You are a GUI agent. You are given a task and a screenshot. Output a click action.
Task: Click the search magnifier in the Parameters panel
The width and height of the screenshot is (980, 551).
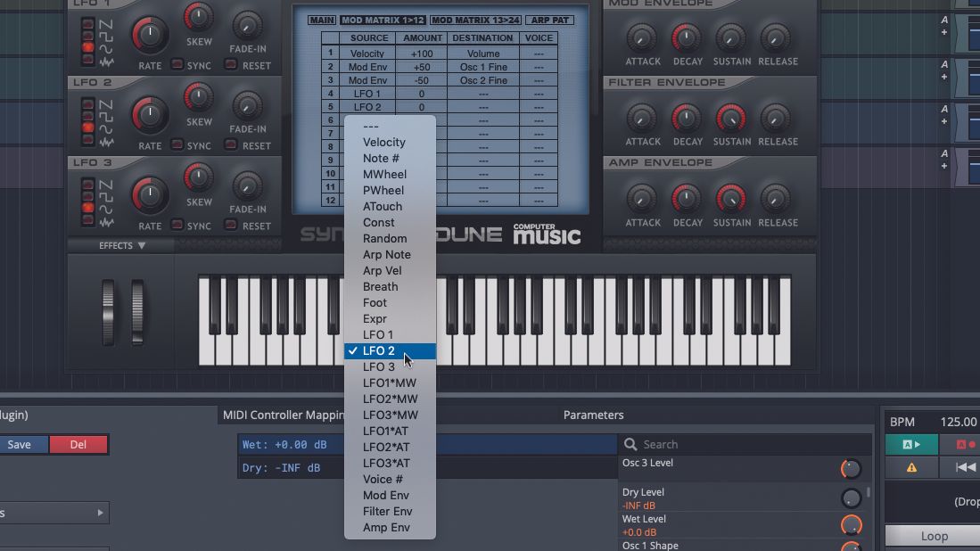[x=631, y=443]
